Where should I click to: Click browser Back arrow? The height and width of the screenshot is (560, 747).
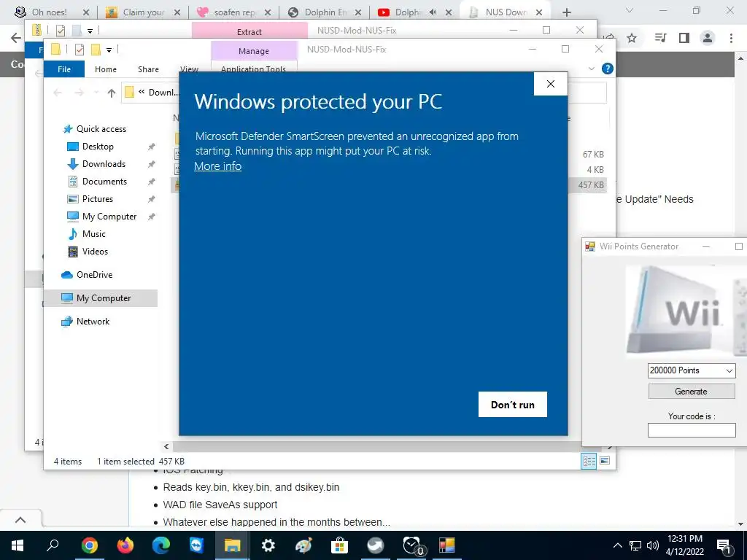point(16,38)
